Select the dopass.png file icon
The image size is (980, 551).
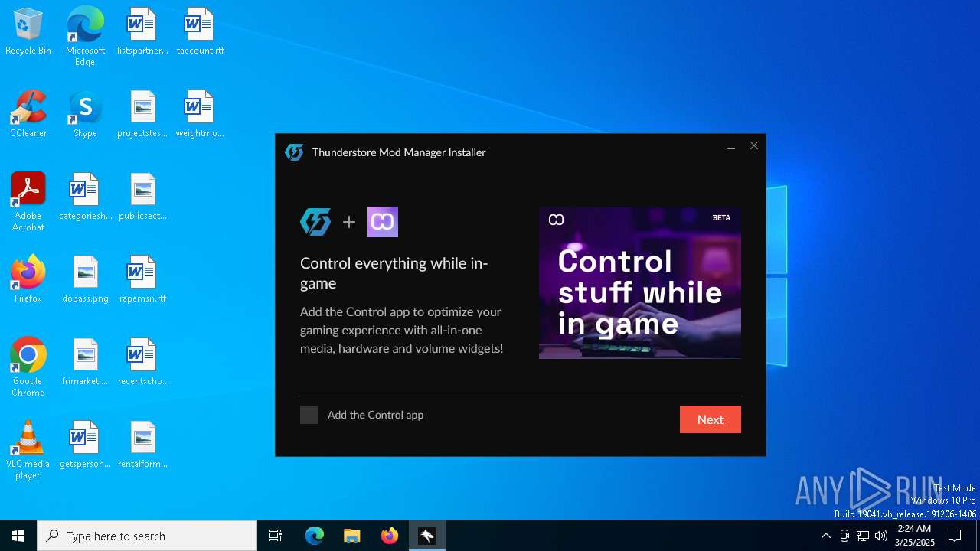coord(85,280)
